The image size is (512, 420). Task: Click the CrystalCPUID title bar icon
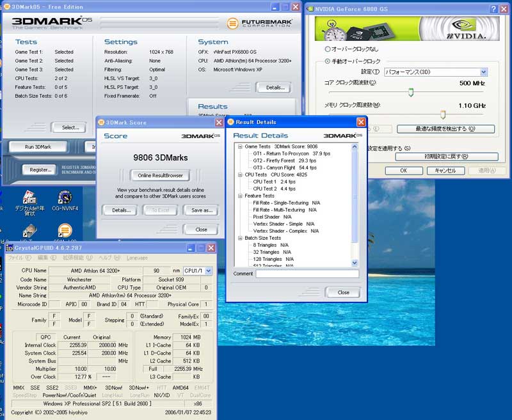(x=10, y=248)
